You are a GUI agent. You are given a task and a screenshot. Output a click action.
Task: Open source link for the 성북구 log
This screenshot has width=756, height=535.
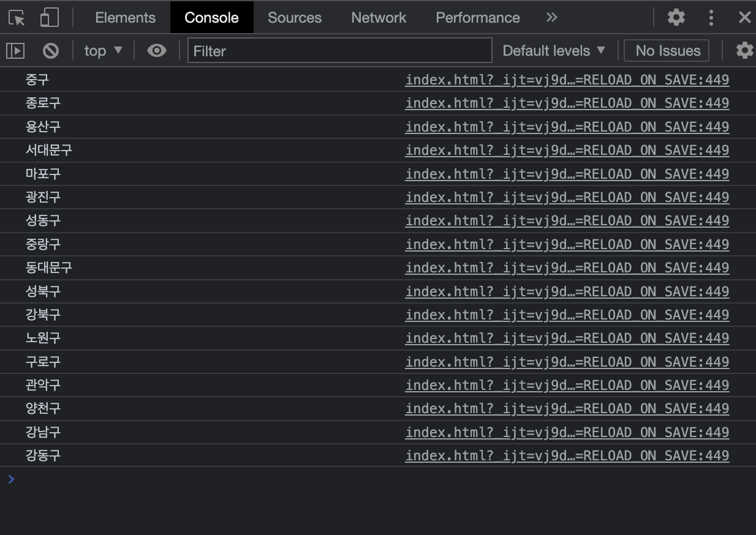pos(567,291)
